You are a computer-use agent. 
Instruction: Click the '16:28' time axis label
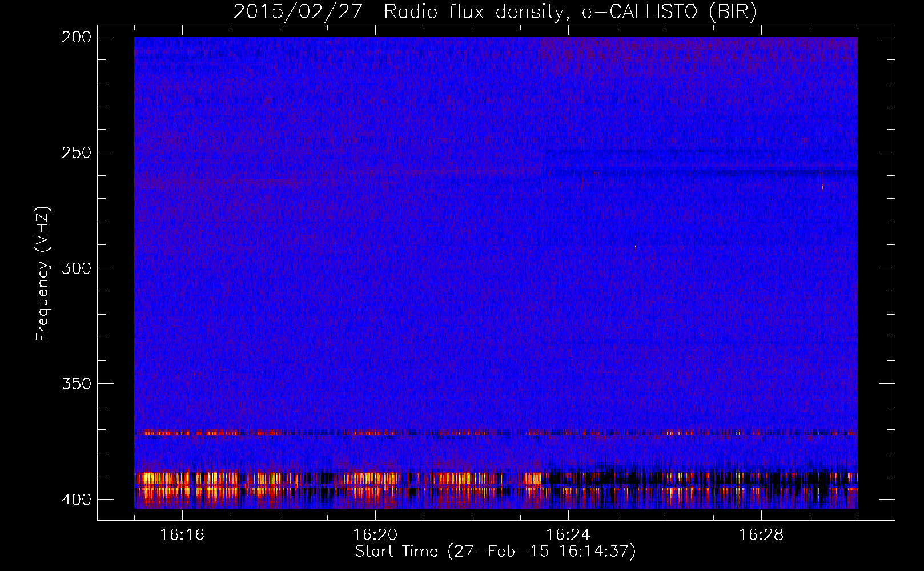(761, 534)
